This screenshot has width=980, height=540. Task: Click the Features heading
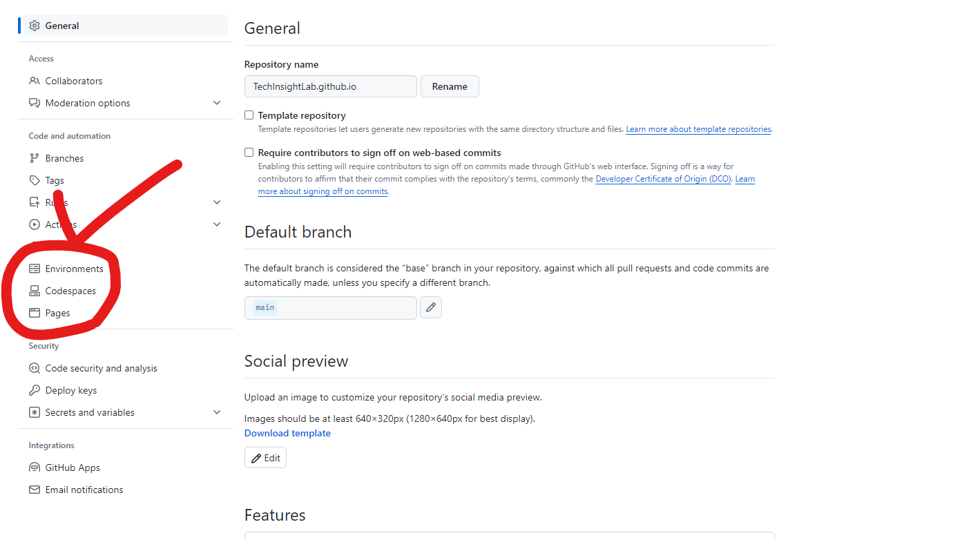click(x=275, y=515)
